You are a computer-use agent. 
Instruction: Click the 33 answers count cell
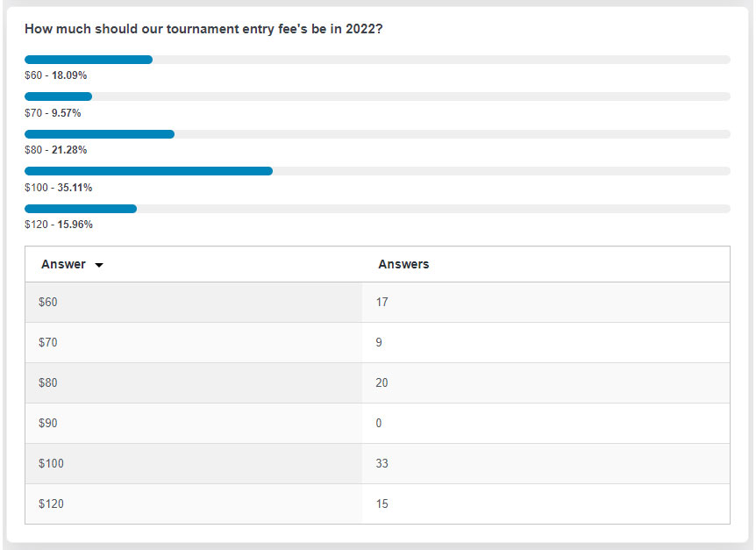pyautogui.click(x=546, y=464)
